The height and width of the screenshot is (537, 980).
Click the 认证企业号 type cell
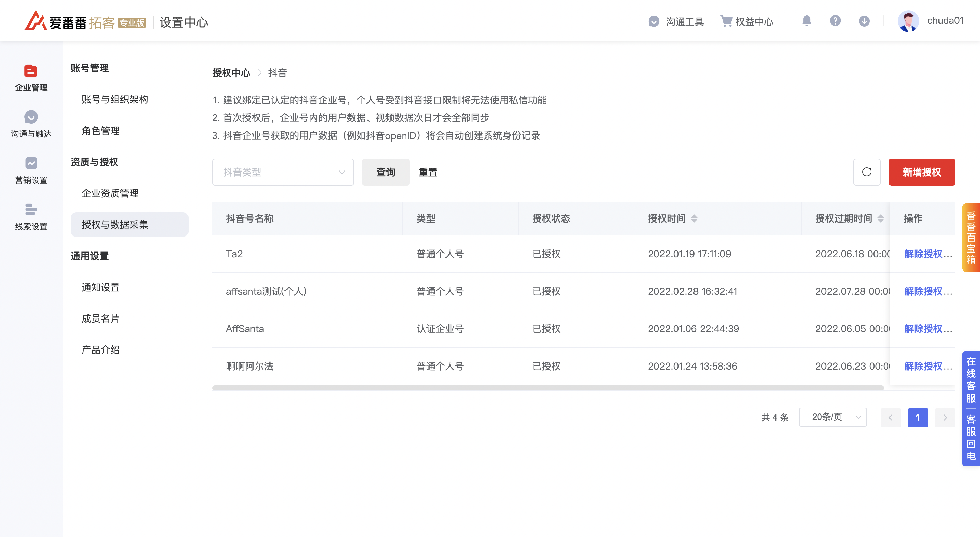(x=440, y=329)
